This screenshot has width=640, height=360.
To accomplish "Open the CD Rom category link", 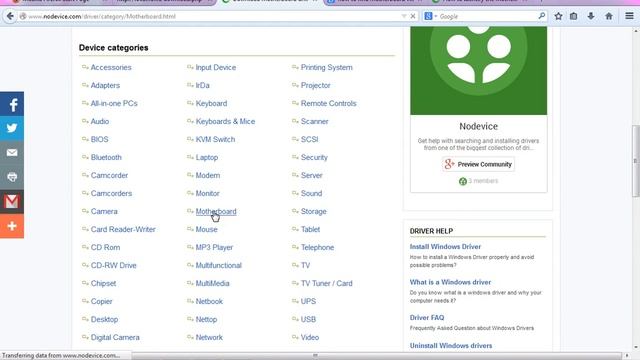I will tap(105, 247).
